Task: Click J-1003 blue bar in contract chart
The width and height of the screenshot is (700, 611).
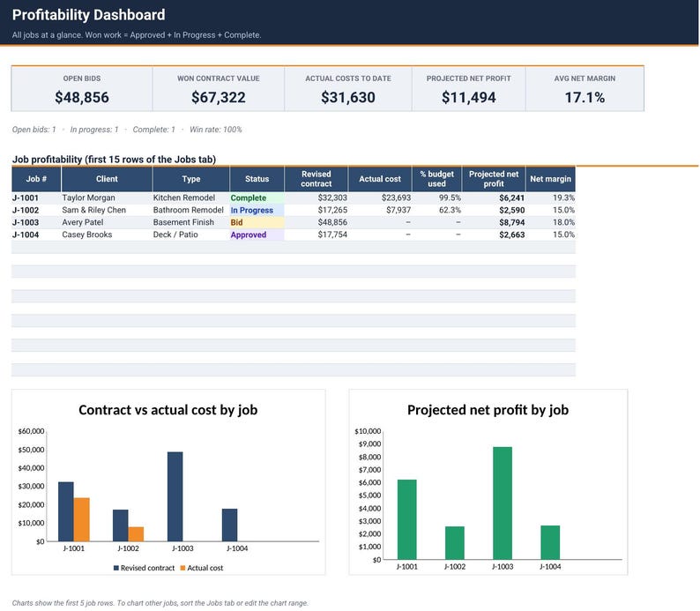Action: [x=175, y=496]
